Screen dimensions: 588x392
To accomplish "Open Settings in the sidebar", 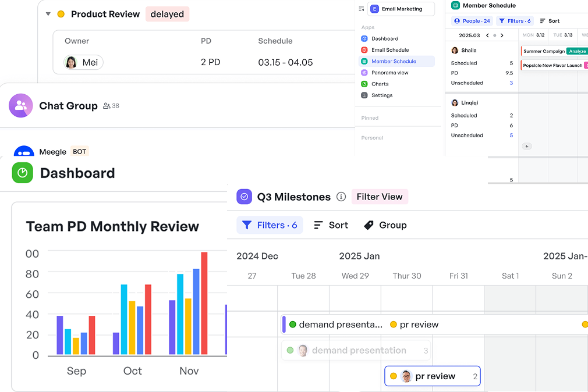I will (381, 95).
